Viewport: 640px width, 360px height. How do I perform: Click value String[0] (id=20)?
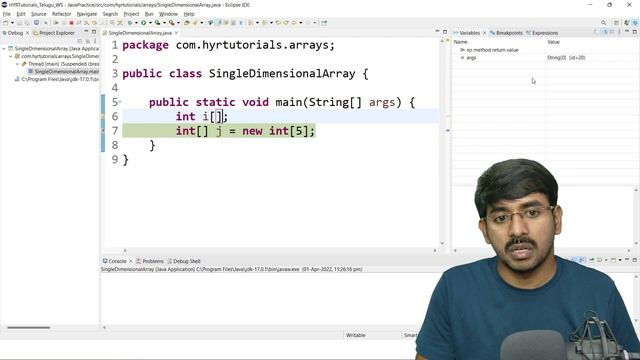(x=566, y=58)
